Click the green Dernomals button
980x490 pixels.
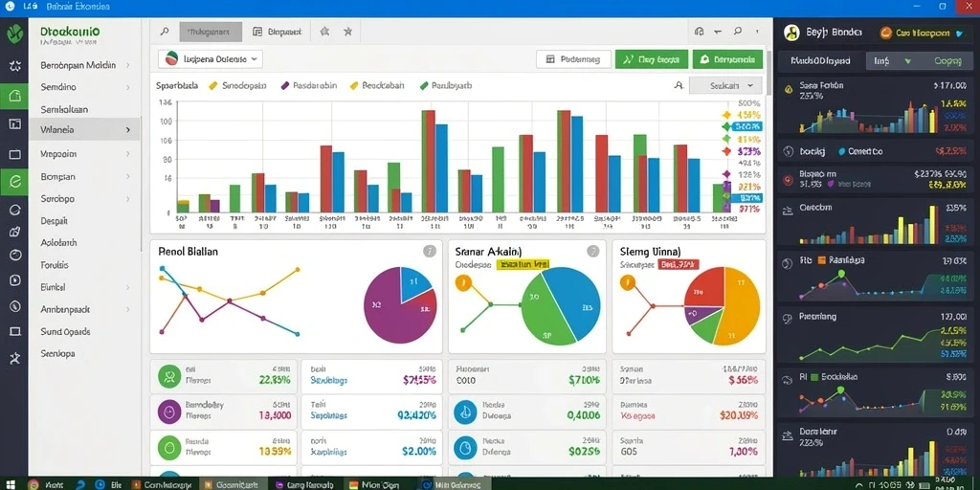point(728,59)
